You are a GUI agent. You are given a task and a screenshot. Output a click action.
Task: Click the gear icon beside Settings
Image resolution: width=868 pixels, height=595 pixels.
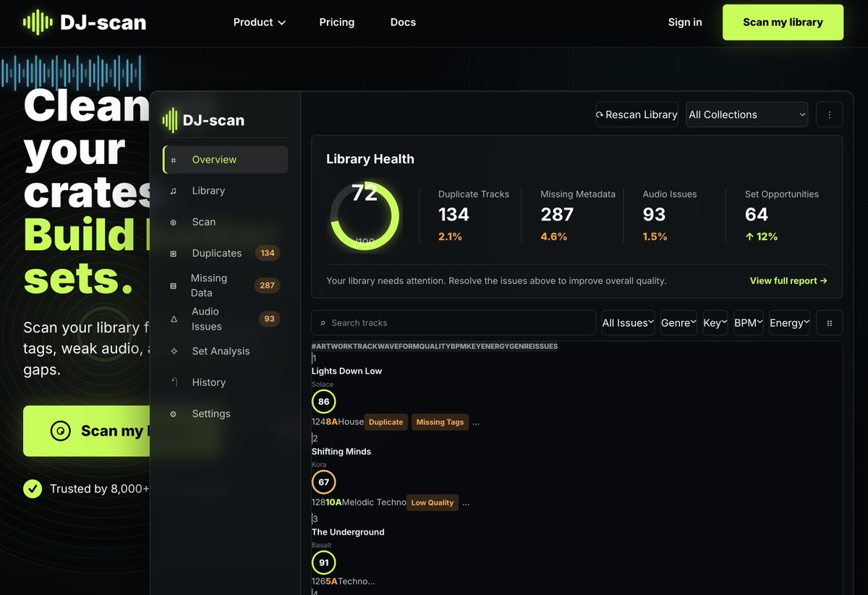tap(174, 414)
